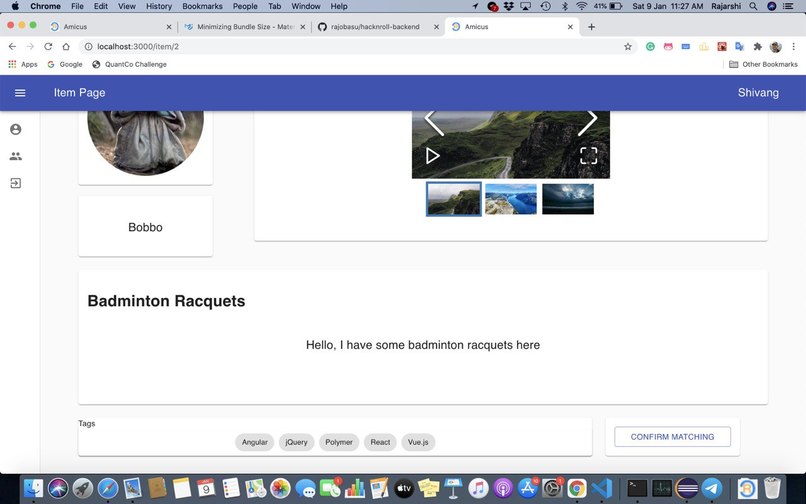Open the Chrome three-dot menu
Viewport: 806px width, 504px height.
coord(794,46)
